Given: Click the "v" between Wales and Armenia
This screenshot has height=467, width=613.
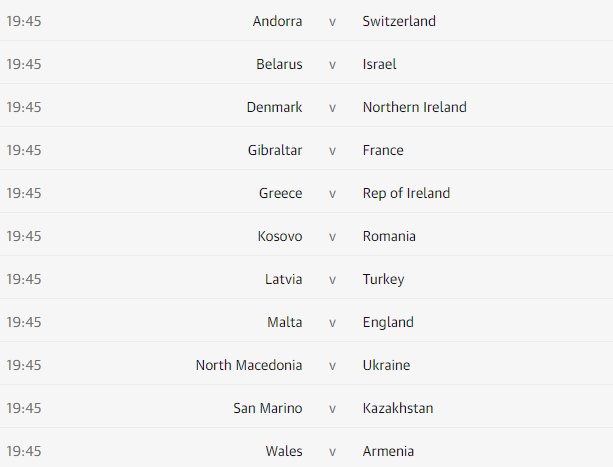Looking at the screenshot, I should (x=333, y=451).
